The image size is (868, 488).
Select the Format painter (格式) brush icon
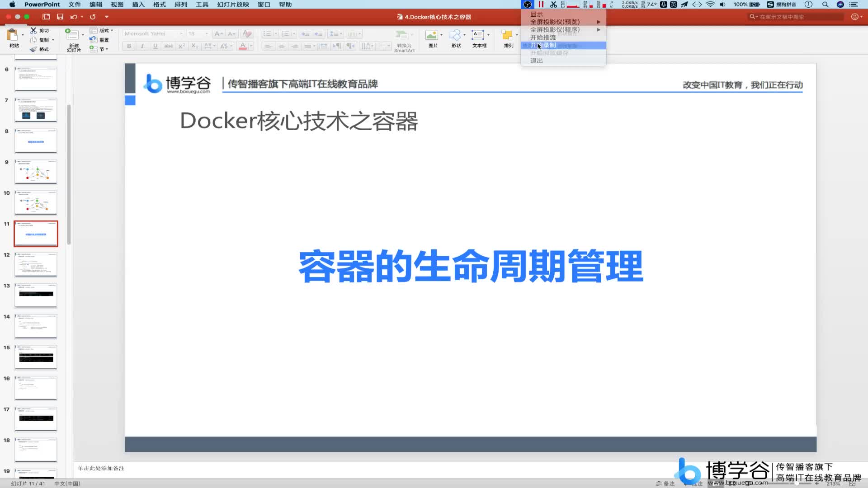[33, 49]
